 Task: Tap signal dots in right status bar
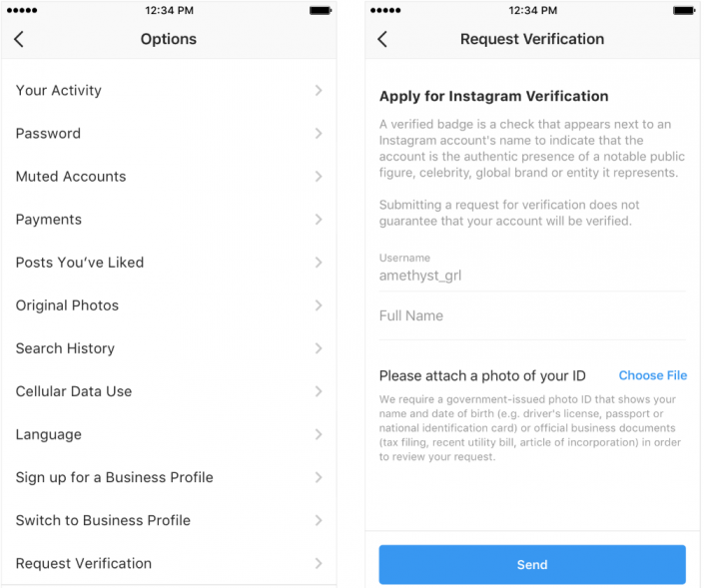(385, 10)
